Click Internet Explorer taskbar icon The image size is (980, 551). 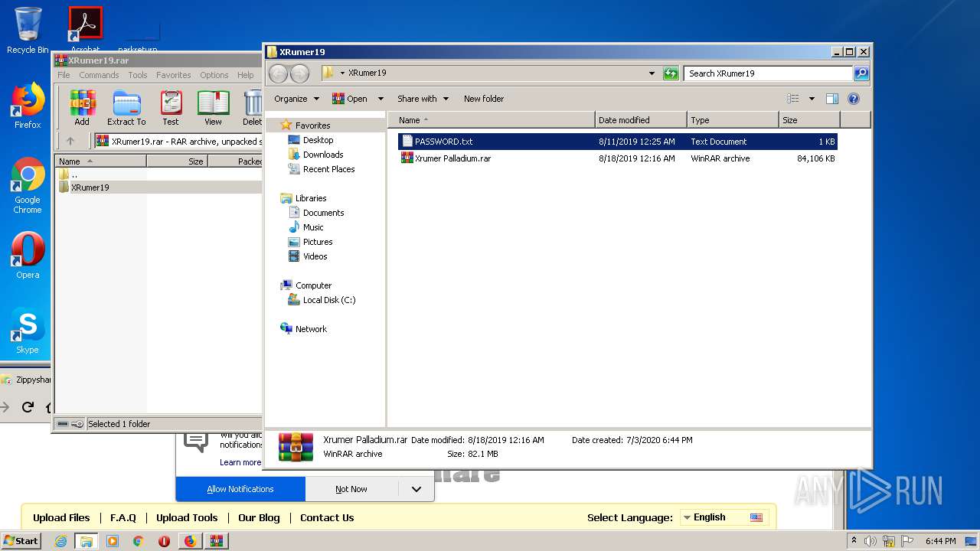pyautogui.click(x=61, y=541)
